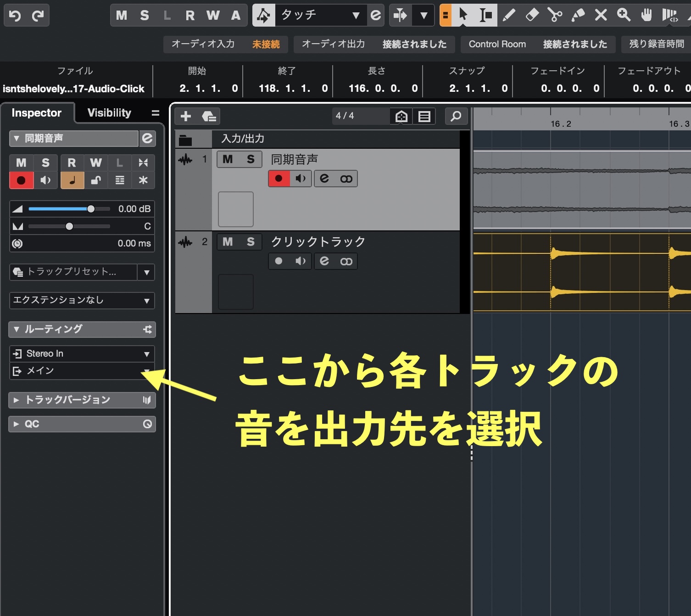Click the plus icon to add a track
Image resolution: width=691 pixels, height=616 pixels.
(x=186, y=116)
